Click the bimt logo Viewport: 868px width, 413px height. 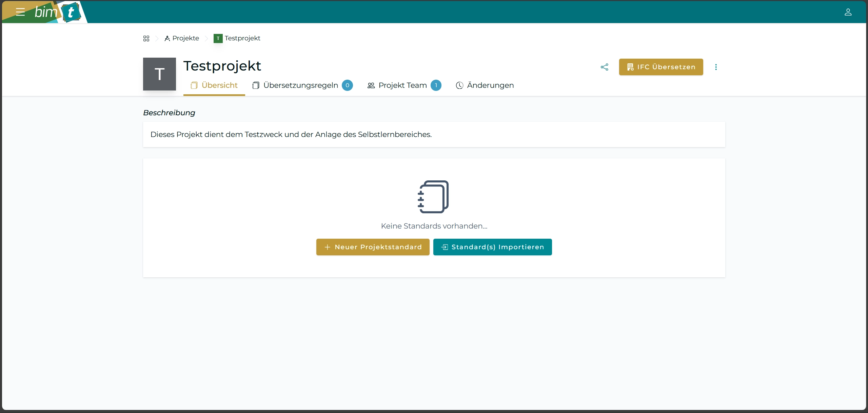click(x=58, y=12)
